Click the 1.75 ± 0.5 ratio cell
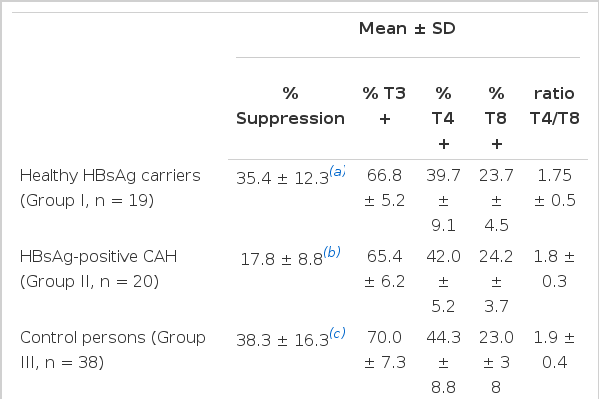 pyautogui.click(x=554, y=188)
